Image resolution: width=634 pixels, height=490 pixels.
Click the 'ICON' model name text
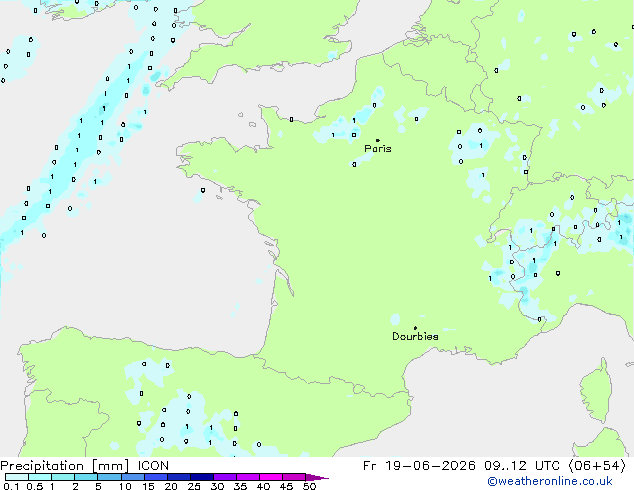pyautogui.click(x=153, y=466)
